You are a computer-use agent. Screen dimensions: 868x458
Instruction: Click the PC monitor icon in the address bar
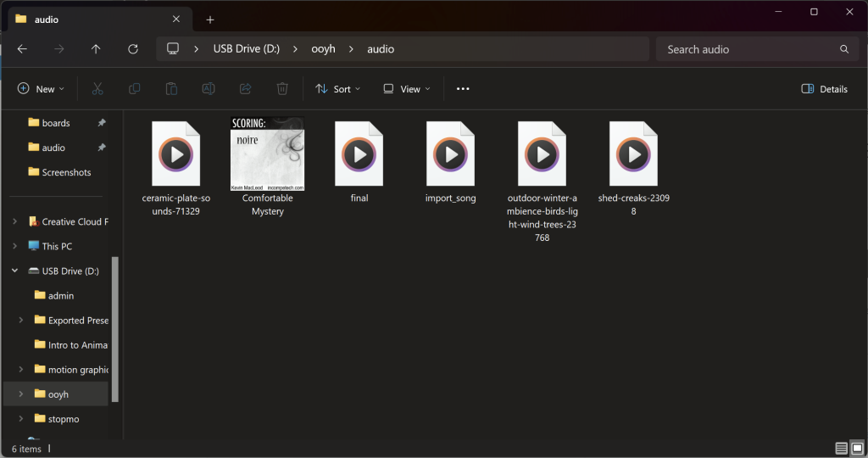point(173,48)
